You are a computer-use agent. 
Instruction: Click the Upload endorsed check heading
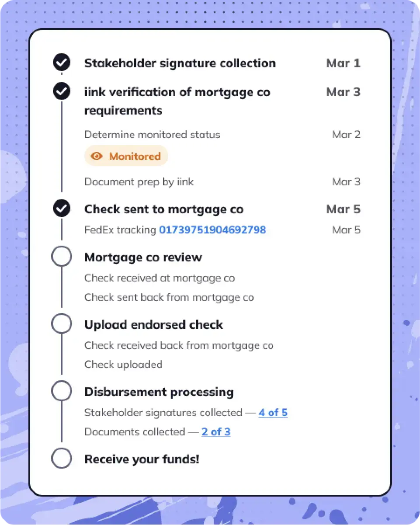[x=154, y=324]
